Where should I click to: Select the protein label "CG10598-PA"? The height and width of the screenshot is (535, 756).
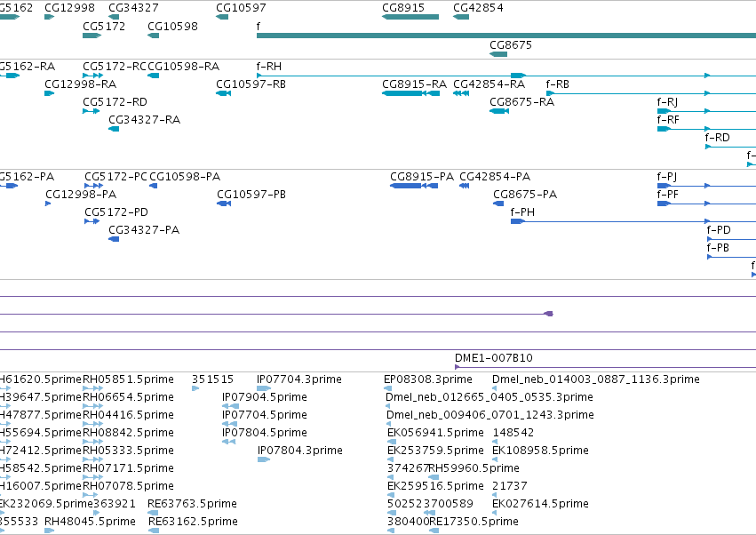click(185, 177)
